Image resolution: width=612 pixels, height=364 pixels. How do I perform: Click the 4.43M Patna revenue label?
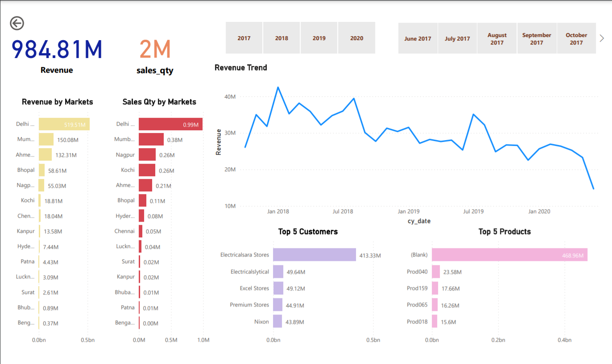(51, 262)
